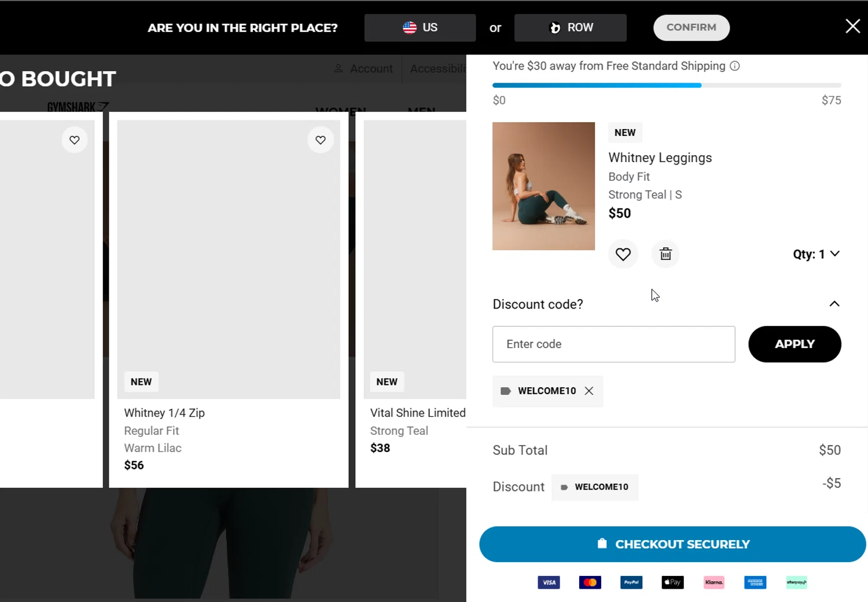This screenshot has height=602, width=868.
Task: Open the Qty dropdown
Action: tap(816, 254)
